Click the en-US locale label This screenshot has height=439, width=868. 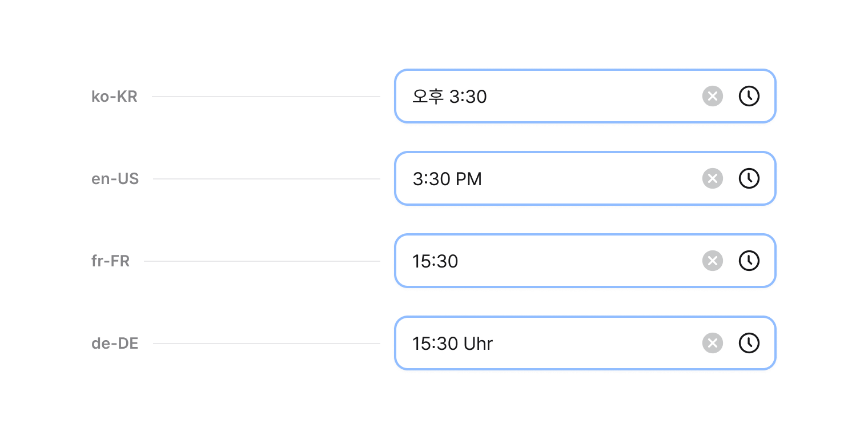[x=115, y=179]
